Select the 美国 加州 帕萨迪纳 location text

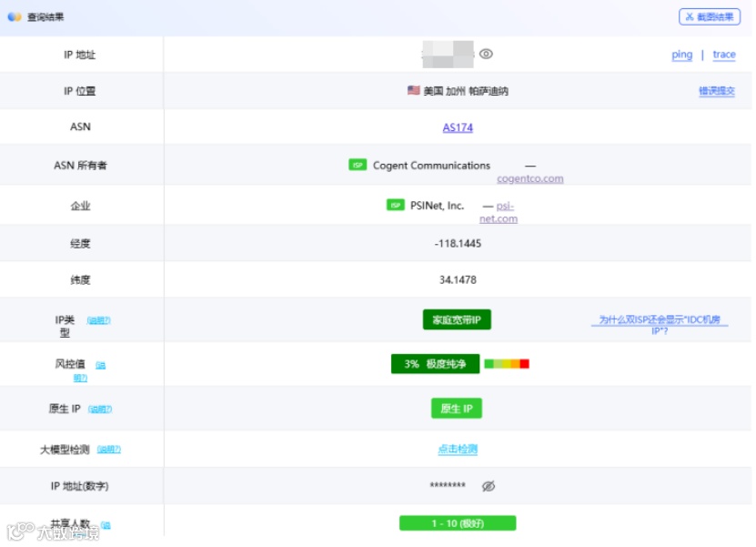[x=466, y=91]
